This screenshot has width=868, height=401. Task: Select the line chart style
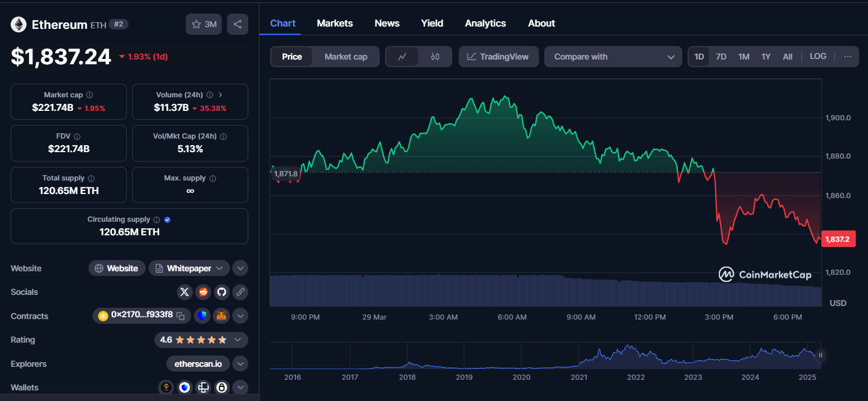tap(403, 57)
